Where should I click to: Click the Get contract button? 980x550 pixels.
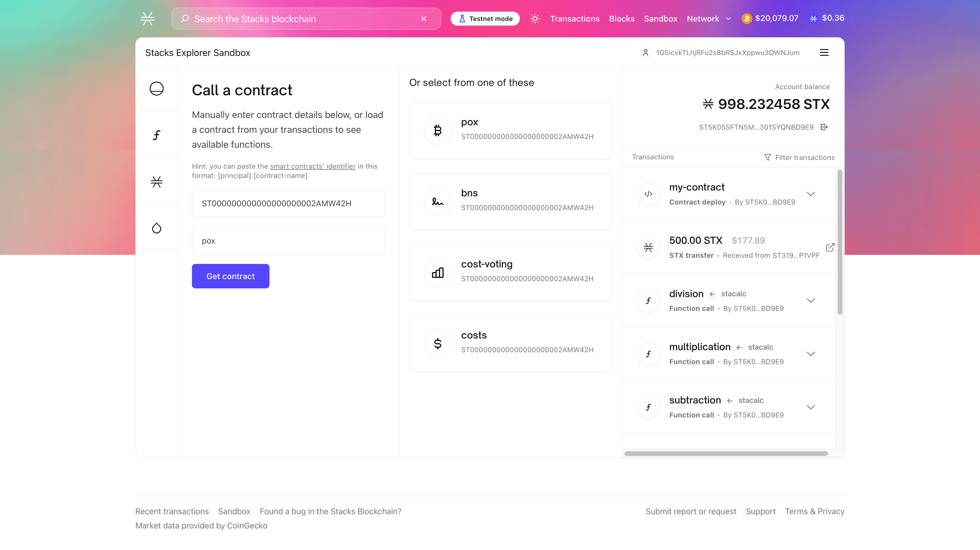point(230,276)
